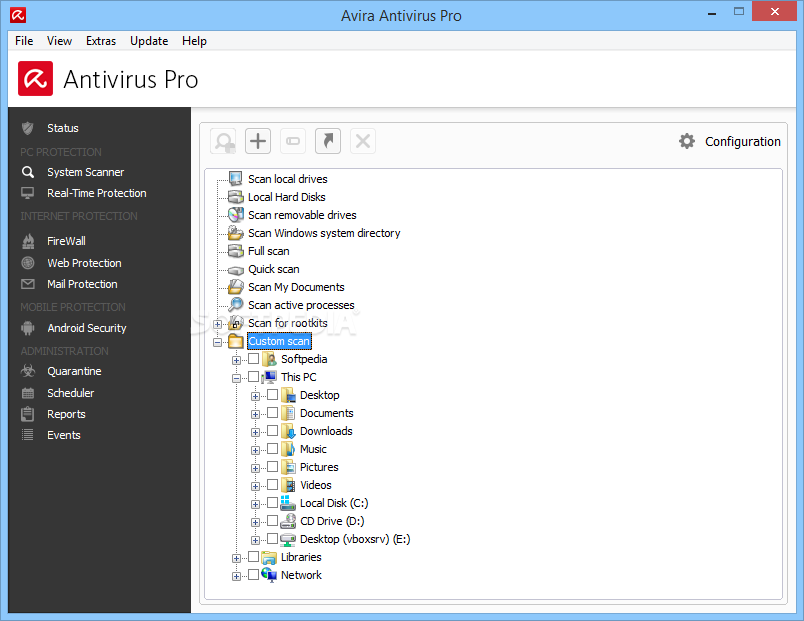
Task: Check the Desktop folder checkbox
Action: point(273,395)
